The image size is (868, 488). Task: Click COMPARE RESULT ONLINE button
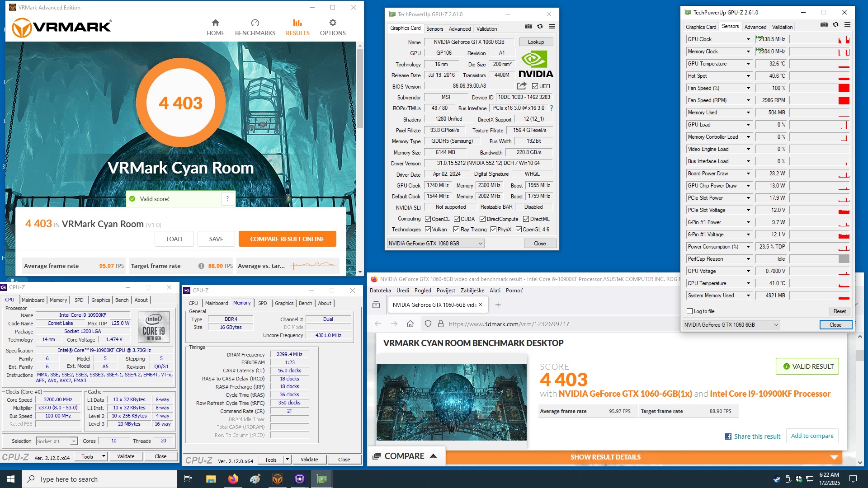[288, 239]
